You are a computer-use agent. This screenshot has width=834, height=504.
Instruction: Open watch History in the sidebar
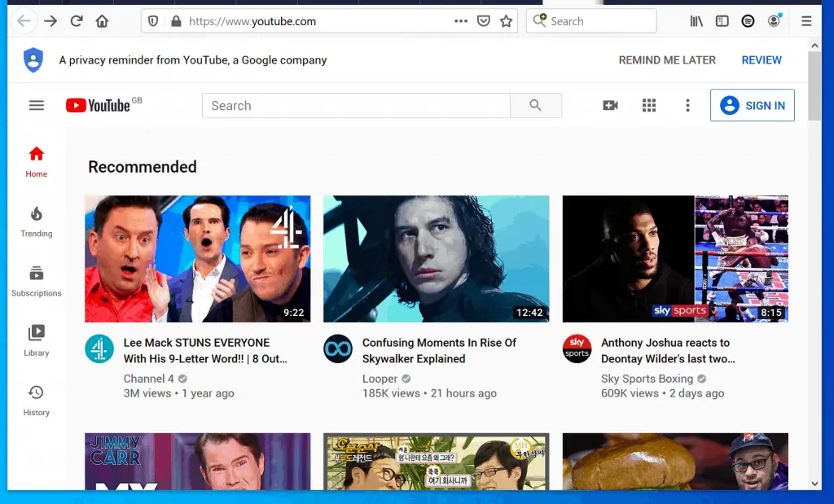(37, 400)
